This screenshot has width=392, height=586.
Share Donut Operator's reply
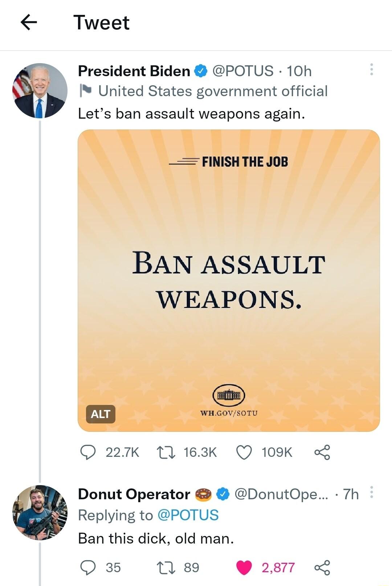[323, 568]
